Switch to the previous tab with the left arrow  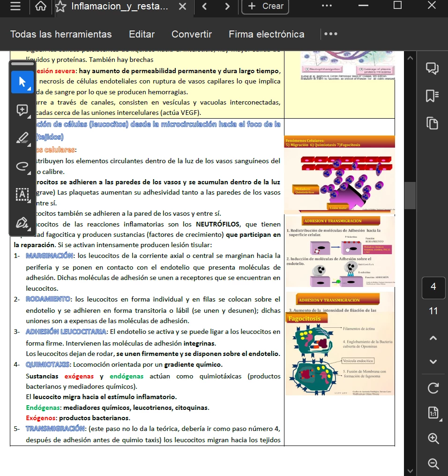pos(204,7)
